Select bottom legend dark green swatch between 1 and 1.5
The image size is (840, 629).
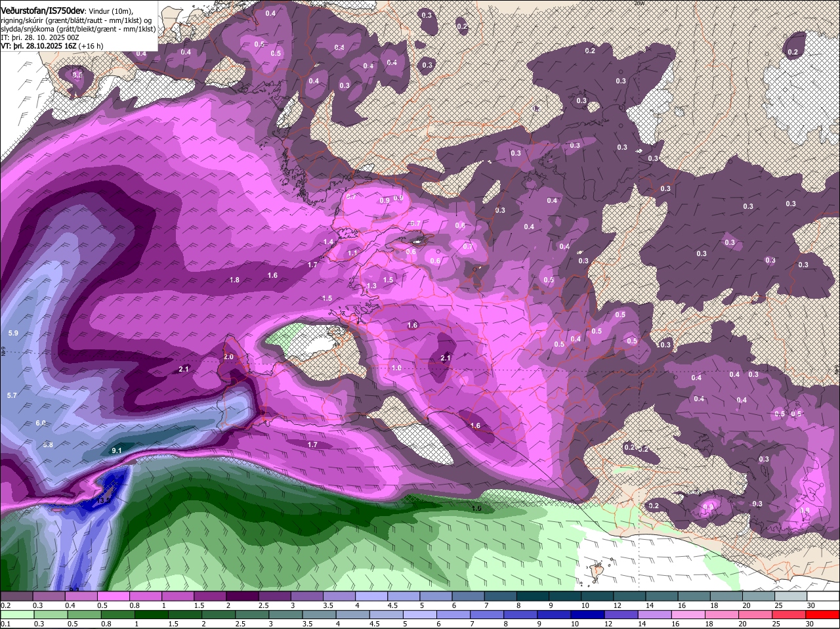point(153,615)
